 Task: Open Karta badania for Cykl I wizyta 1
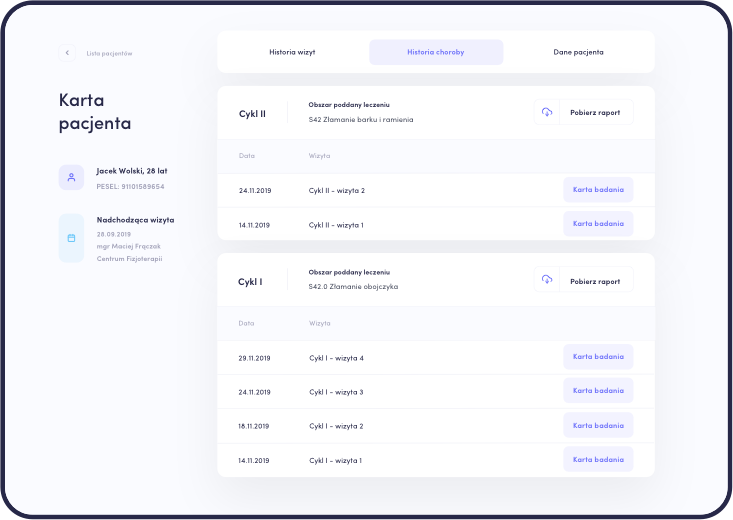598,459
